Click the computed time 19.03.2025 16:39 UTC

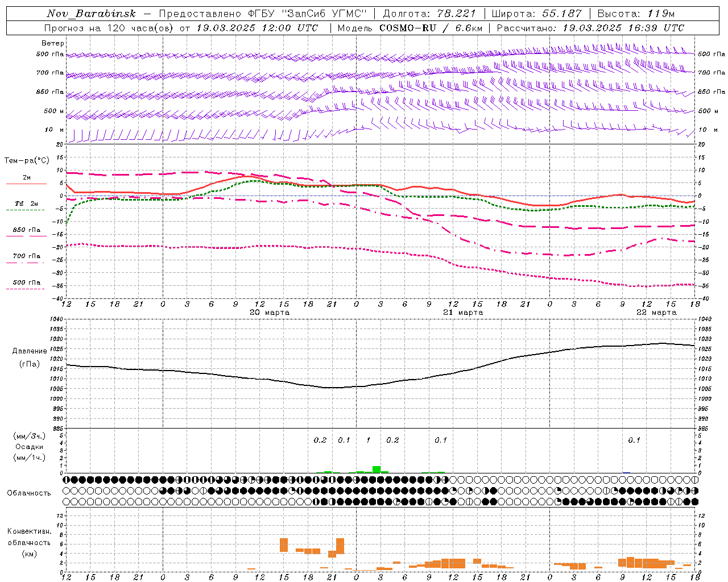click(x=623, y=28)
